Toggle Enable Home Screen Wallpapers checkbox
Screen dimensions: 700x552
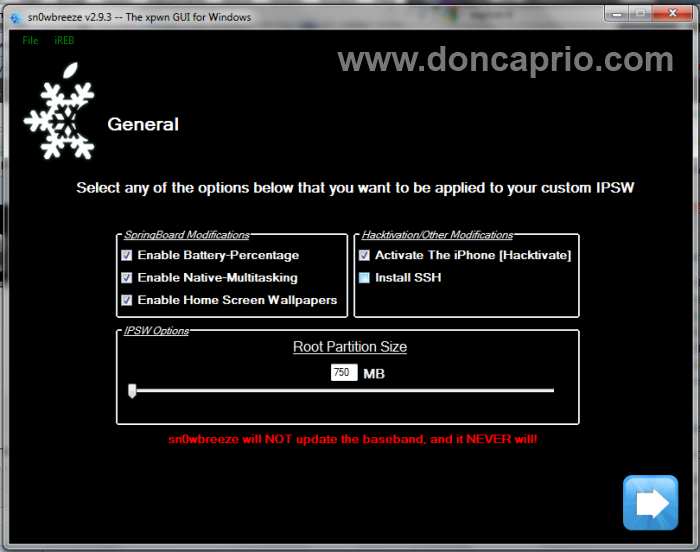[x=127, y=300]
